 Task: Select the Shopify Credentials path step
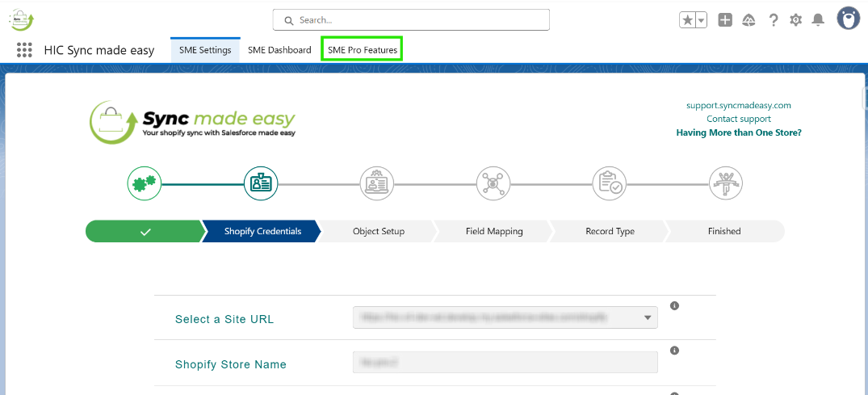[x=262, y=232]
